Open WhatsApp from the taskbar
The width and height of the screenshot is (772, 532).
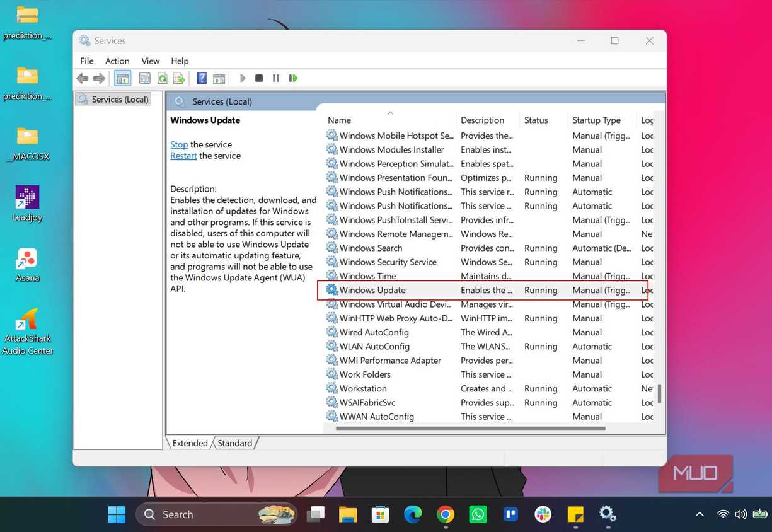478,514
